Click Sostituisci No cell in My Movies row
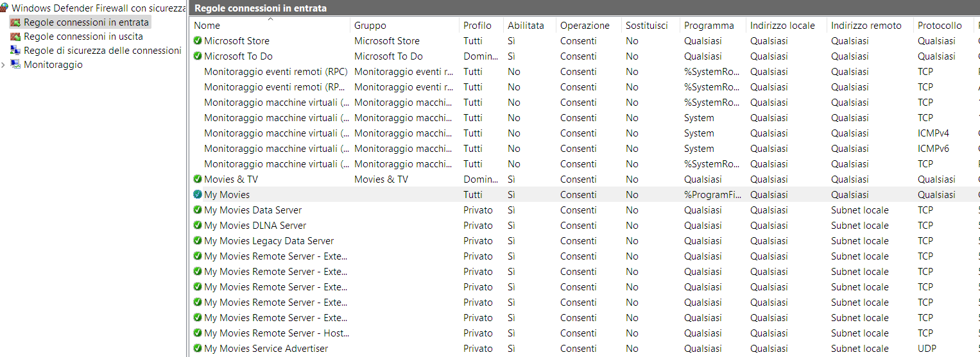 coord(632,195)
